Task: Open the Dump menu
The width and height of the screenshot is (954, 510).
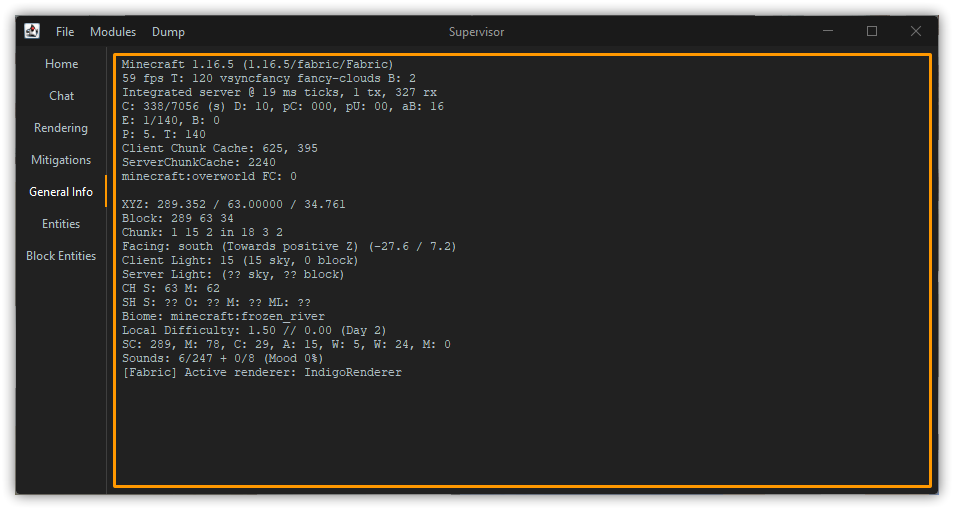Action: 168,32
